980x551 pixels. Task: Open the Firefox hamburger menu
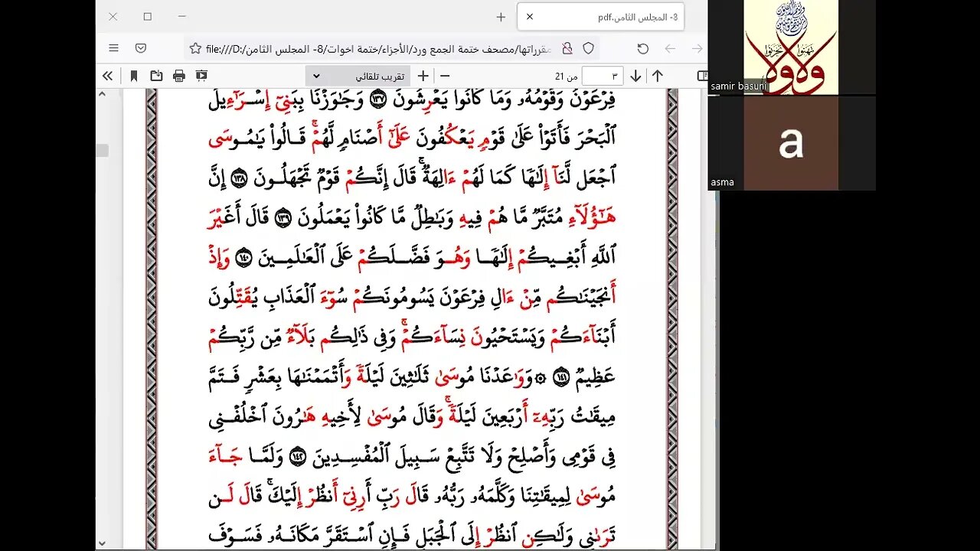pos(113,48)
